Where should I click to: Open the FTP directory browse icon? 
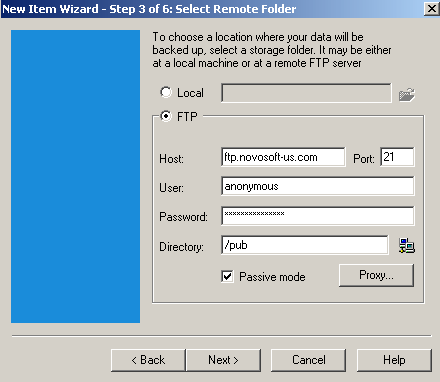[407, 246]
